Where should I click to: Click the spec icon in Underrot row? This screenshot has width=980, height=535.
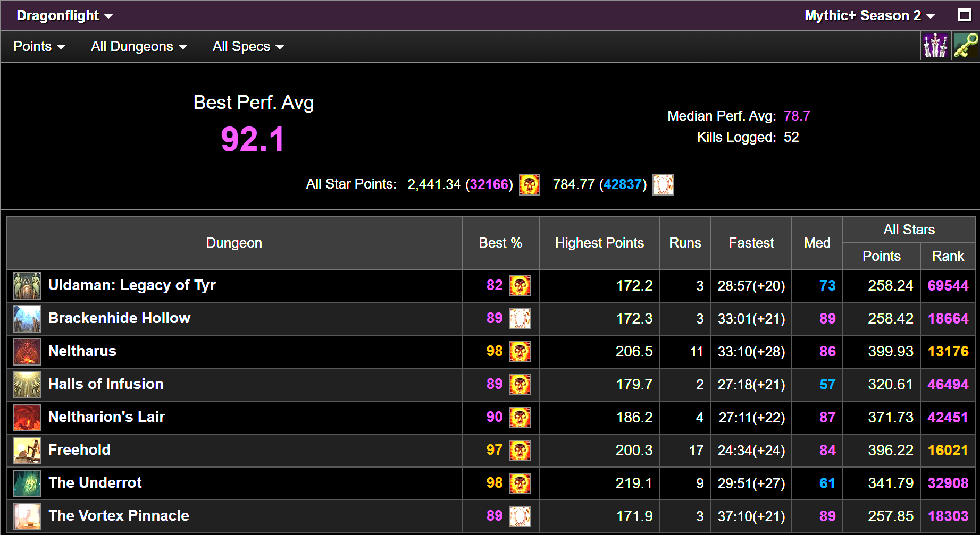click(520, 483)
